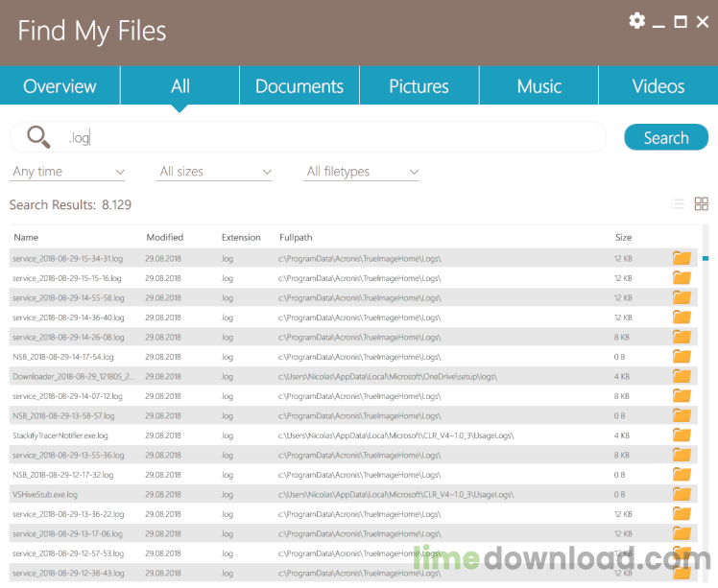The height and width of the screenshot is (588, 718).
Task: Open folder for VSHiveStub.exe.log
Action: [x=682, y=494]
